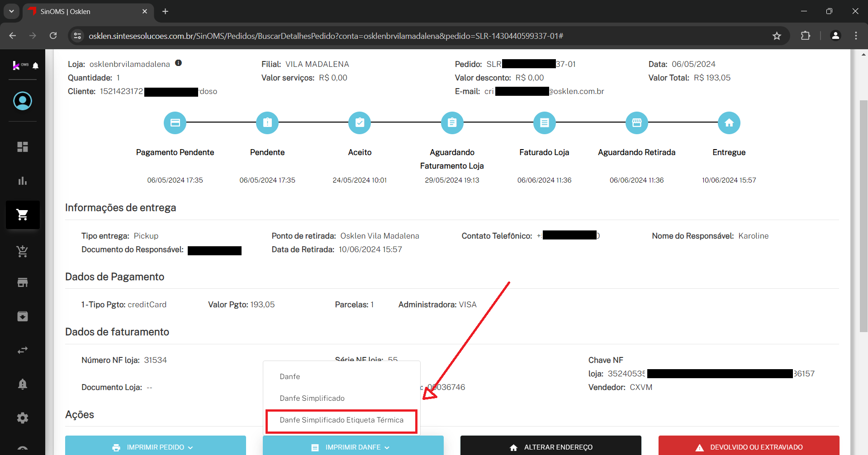Expand the Imprimir Pedido dropdown
868x455 pixels.
tap(155, 447)
